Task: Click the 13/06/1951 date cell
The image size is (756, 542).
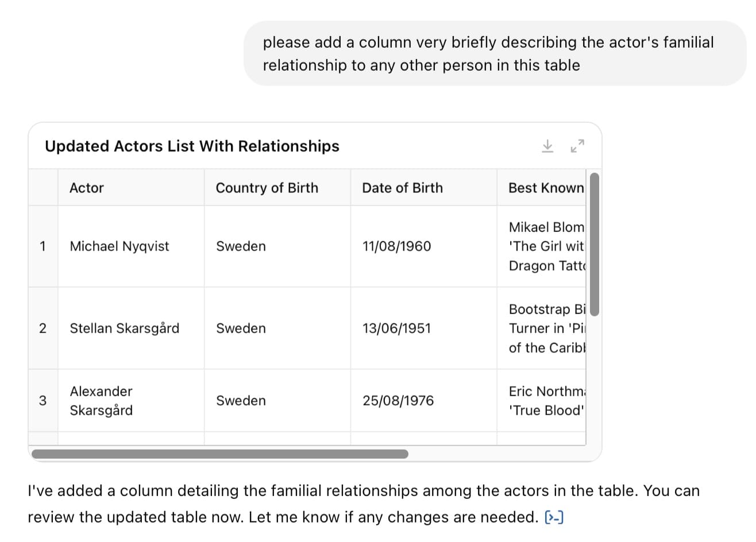Action: point(396,328)
